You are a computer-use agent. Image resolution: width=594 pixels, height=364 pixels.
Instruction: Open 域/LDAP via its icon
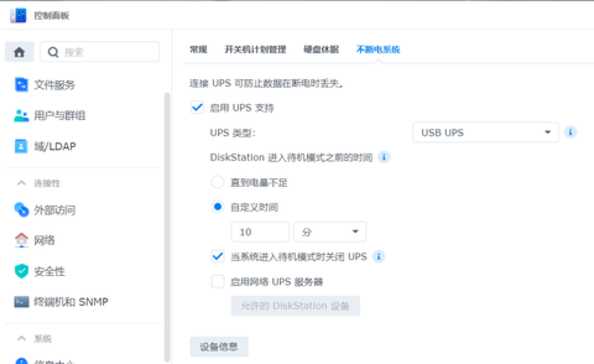point(21,146)
